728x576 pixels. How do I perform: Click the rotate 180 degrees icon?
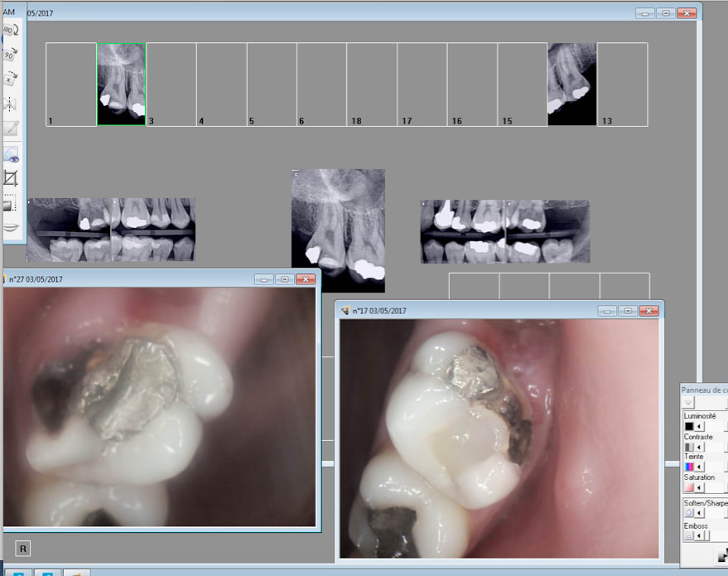(x=11, y=30)
